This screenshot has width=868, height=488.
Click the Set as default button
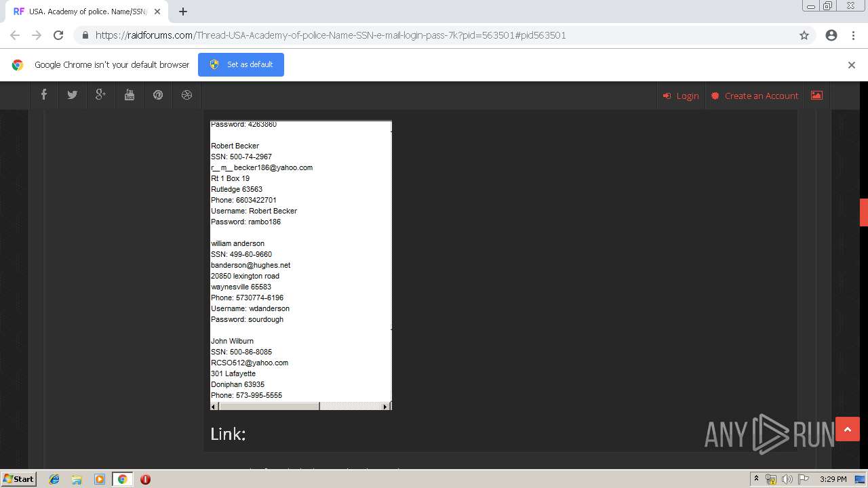[x=241, y=64]
